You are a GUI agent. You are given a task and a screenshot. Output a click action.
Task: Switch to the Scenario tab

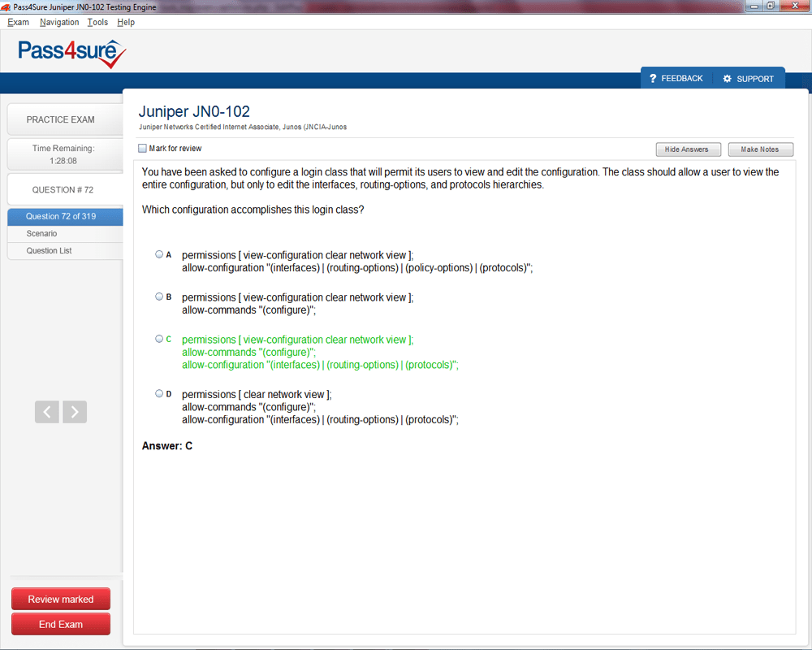41,233
